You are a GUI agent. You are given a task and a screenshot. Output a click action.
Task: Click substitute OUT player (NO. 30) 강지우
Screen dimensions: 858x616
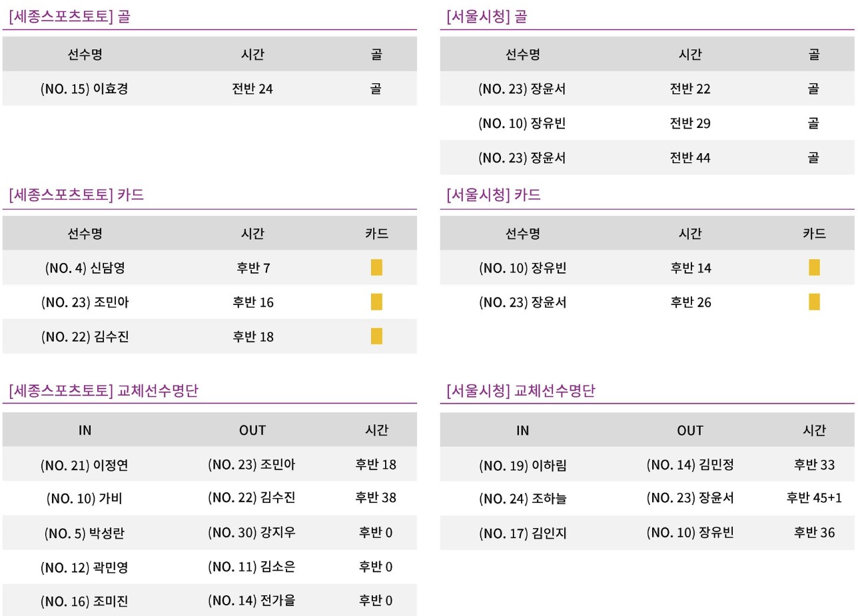tap(252, 533)
